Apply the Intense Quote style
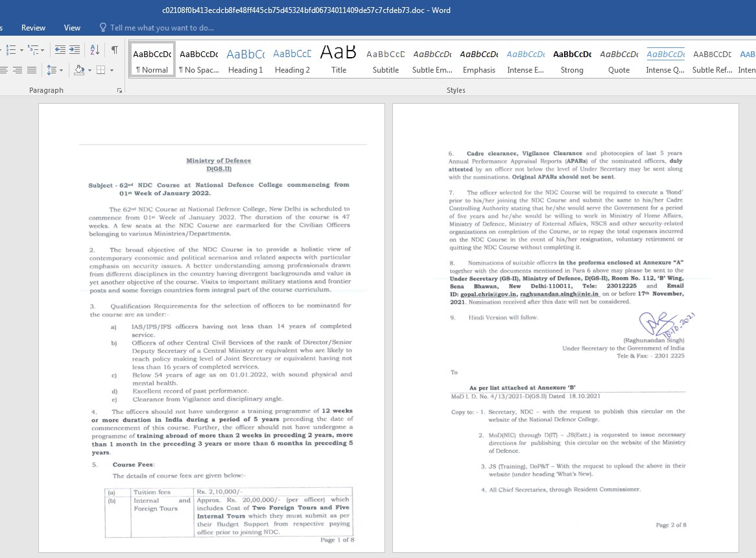Screen dimensions: 756x558 click(x=665, y=60)
